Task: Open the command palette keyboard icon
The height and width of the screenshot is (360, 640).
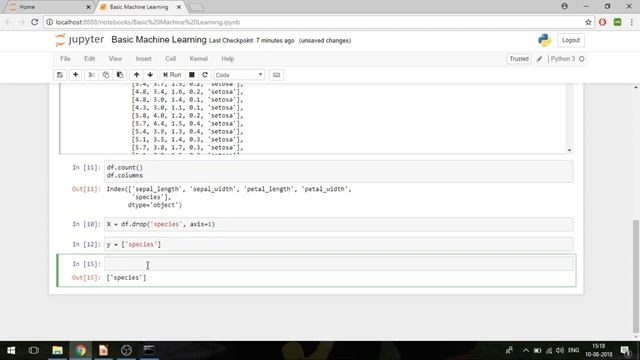Action: click(276, 75)
